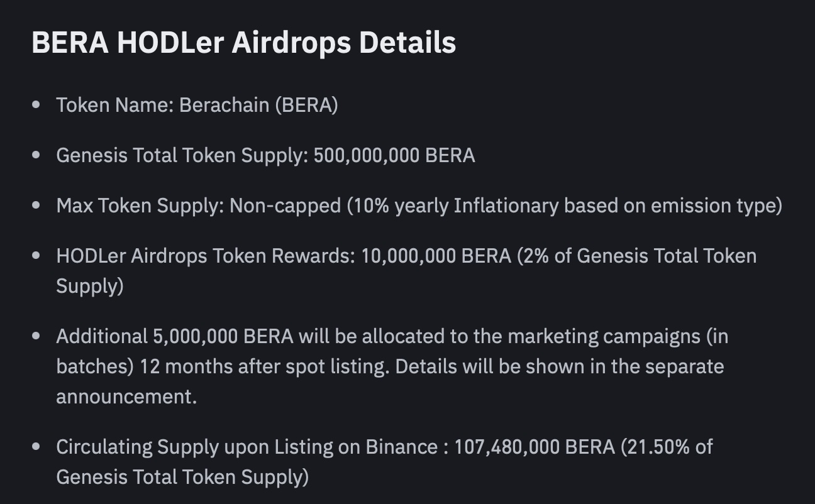
Task: Click the 107,480,000 BERA figure
Action: point(535,447)
